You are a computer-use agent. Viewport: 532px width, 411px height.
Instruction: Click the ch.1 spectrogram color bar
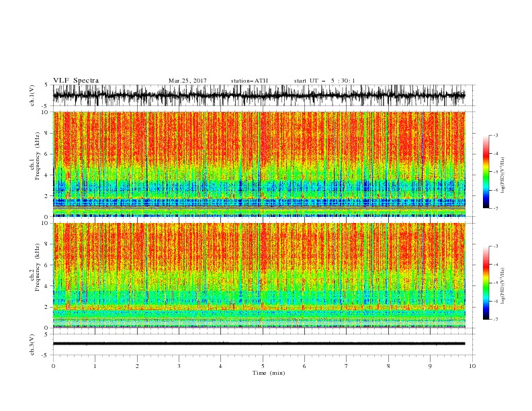pyautogui.click(x=486, y=172)
